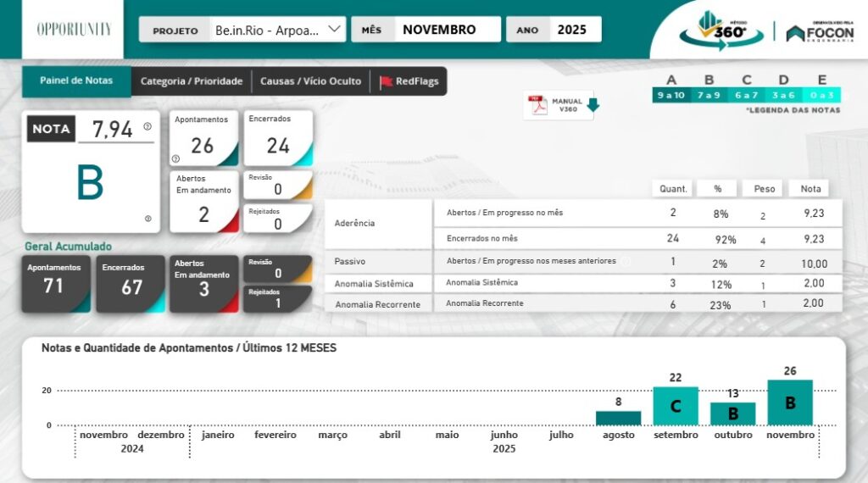
Task: Click the PDF icon for Manual V360
Action: [538, 105]
